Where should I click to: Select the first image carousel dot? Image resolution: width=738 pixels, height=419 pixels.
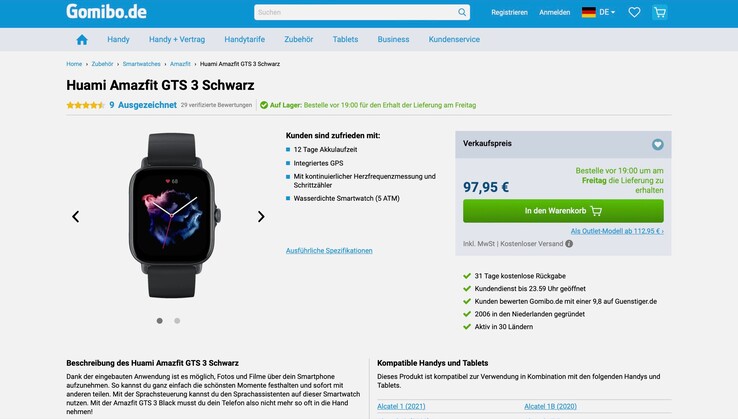click(160, 321)
